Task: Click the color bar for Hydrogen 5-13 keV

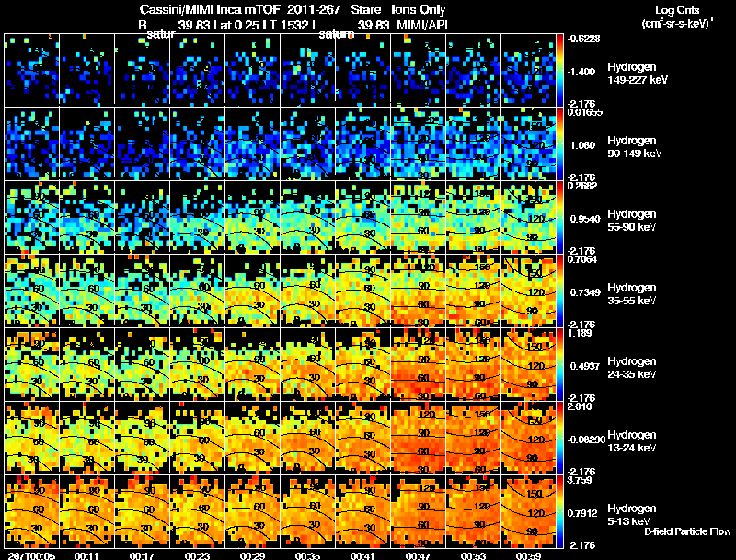Action: [x=561, y=511]
